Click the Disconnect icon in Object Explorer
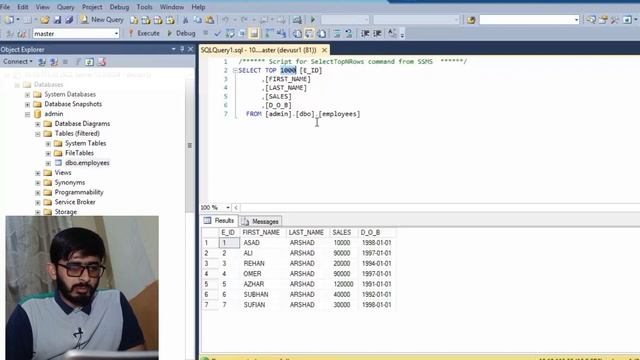Screen dimensions: 640x360 tap(53, 62)
